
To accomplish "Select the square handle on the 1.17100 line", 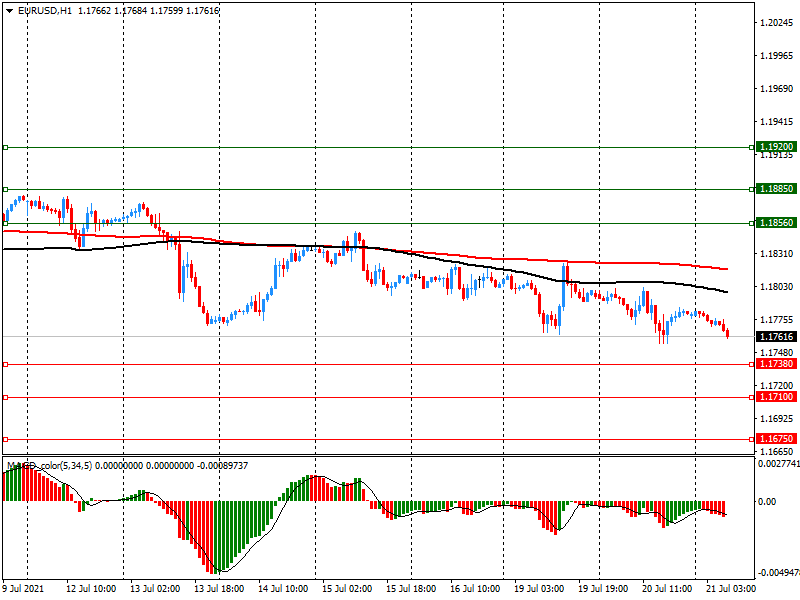I will [5, 397].
